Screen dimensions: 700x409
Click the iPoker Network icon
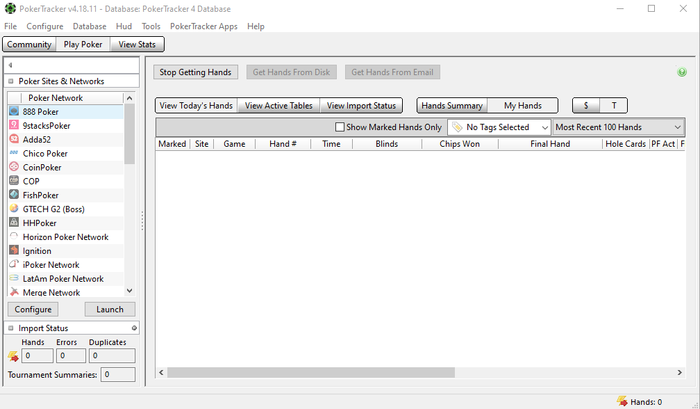[14, 264]
